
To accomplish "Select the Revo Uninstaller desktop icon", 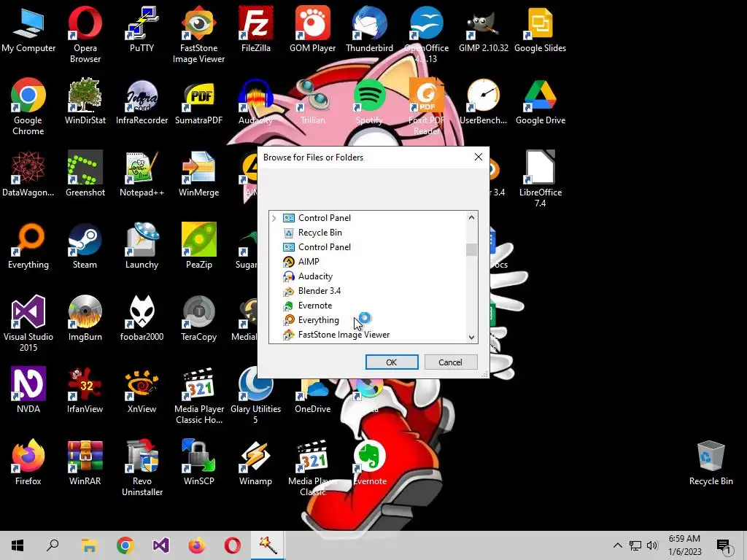I will pyautogui.click(x=142, y=467).
